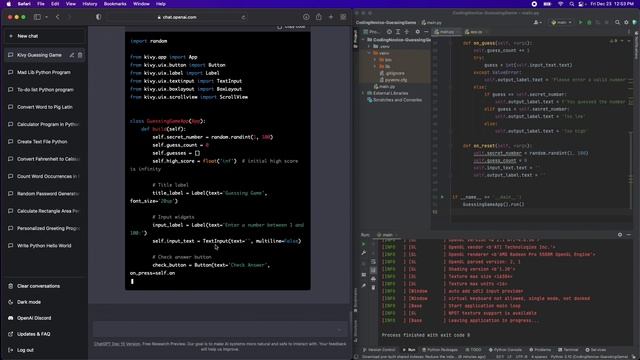Open the To-do list Python program chat
The image size is (640, 360).
45,89
